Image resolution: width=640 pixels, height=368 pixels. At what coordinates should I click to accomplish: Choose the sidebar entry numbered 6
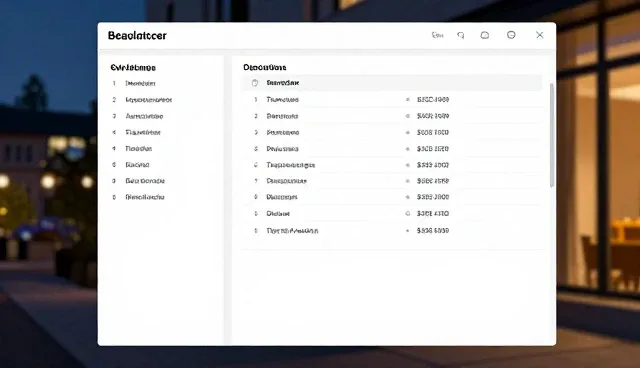click(x=137, y=165)
